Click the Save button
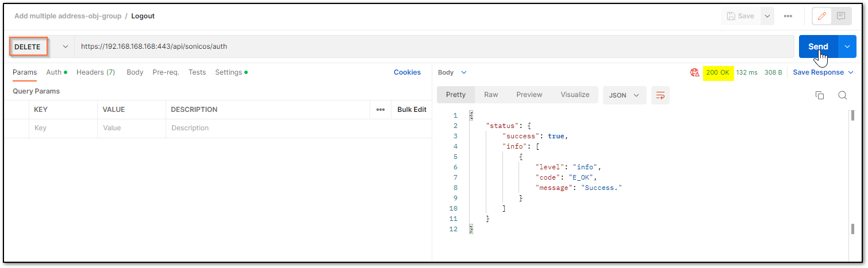Viewport: 868px width, 268px height. 740,16
